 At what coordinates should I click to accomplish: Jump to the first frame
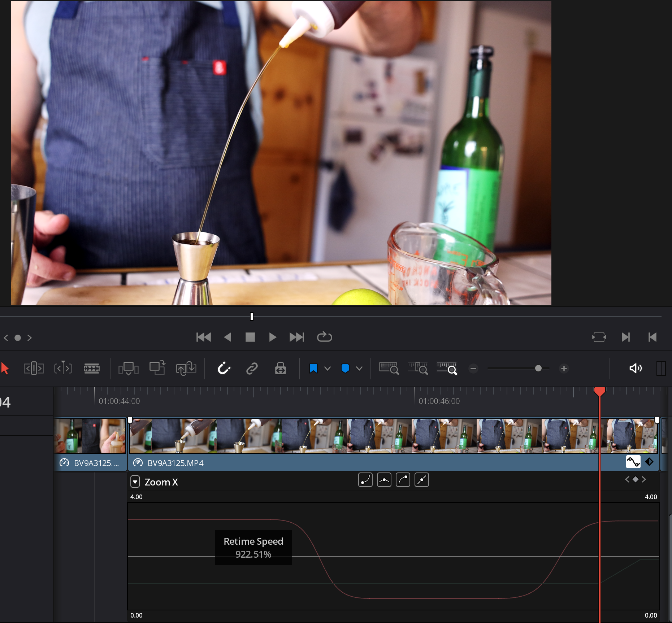point(203,337)
